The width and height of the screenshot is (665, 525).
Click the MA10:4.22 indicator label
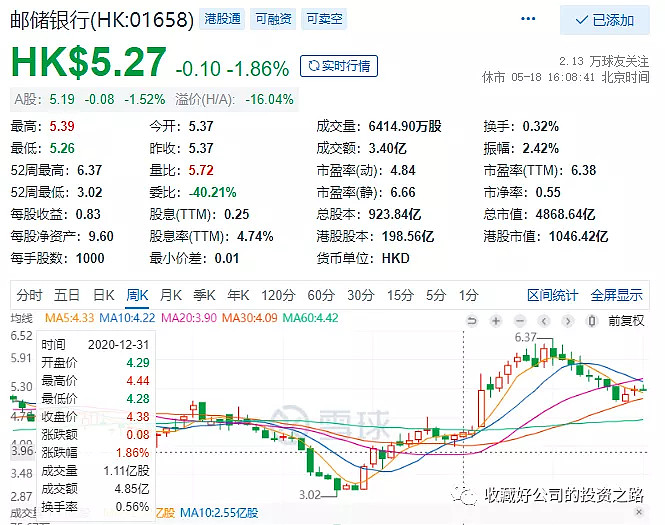click(127, 318)
